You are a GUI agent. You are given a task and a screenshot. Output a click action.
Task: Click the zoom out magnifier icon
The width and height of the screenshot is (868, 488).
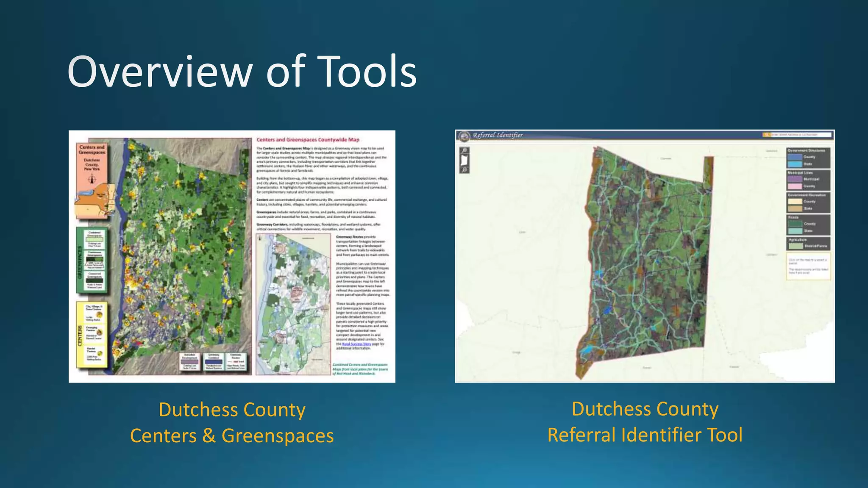[x=465, y=170]
